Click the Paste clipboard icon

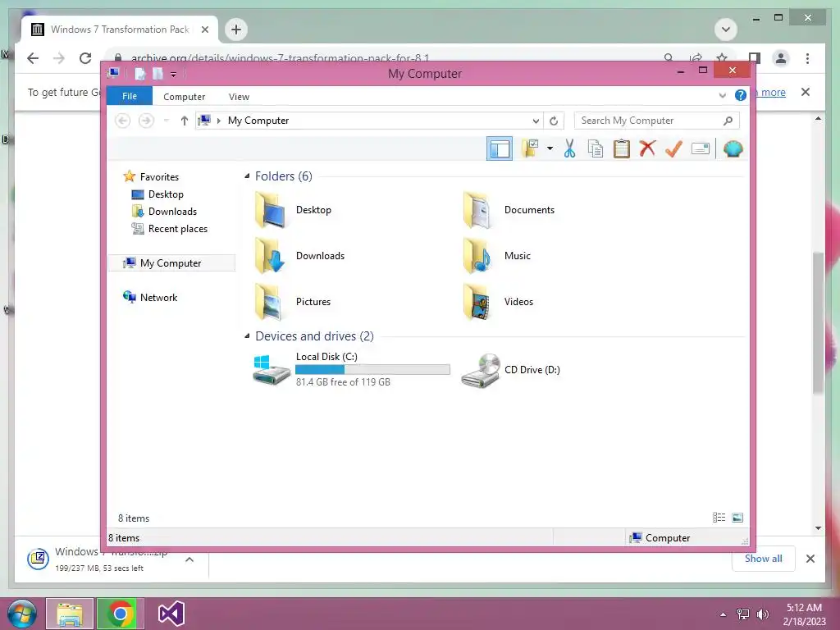(x=622, y=148)
